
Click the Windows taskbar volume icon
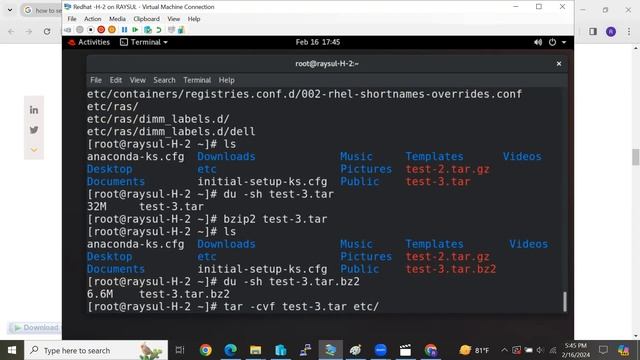(540, 350)
